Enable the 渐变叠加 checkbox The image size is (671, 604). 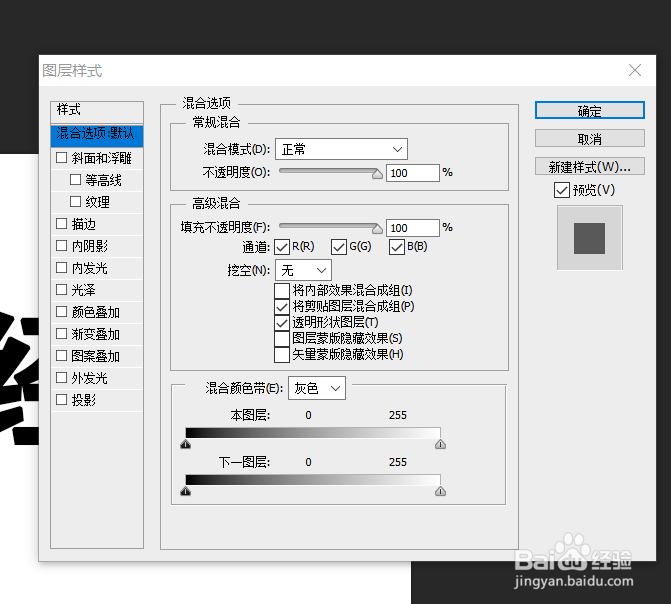point(62,333)
